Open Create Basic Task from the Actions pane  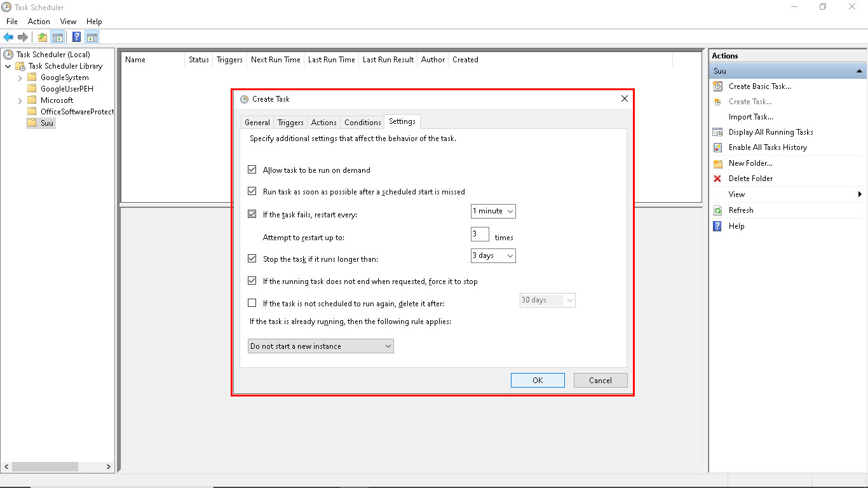[x=759, y=86]
